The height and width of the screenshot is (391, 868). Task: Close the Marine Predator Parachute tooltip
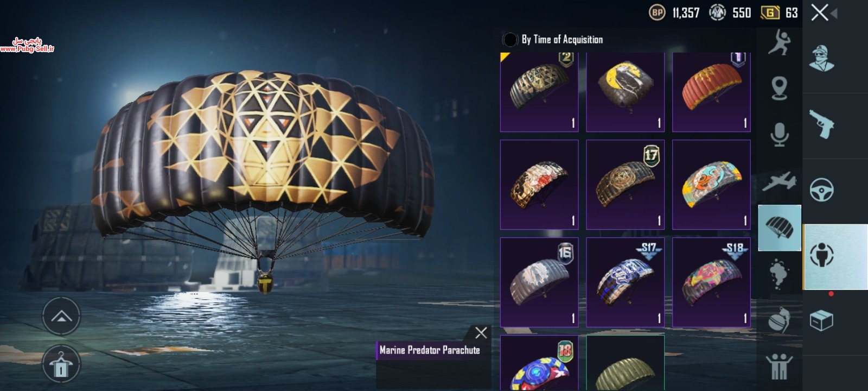(x=481, y=333)
